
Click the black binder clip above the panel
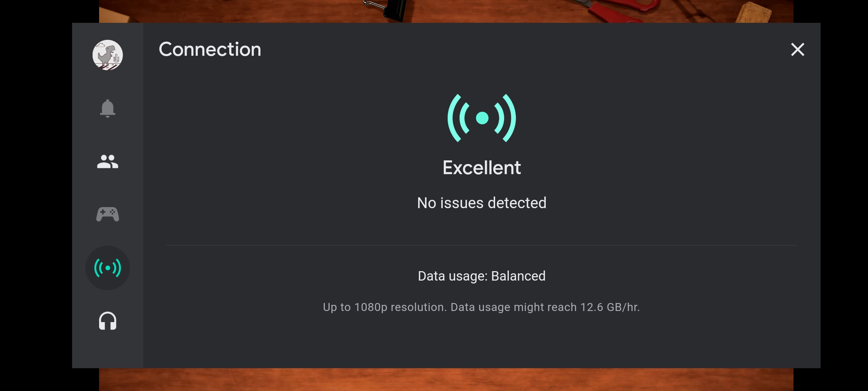[392, 9]
